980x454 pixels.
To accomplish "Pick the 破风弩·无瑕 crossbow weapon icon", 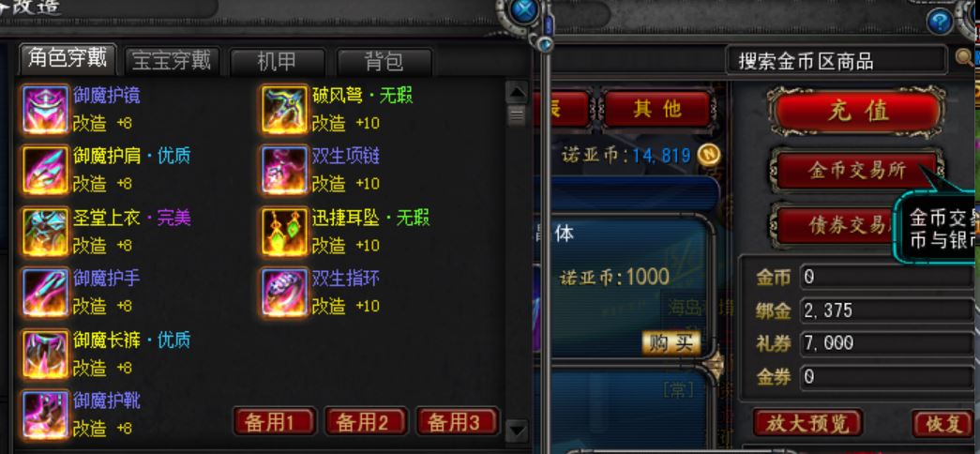I will pyautogui.click(x=284, y=110).
